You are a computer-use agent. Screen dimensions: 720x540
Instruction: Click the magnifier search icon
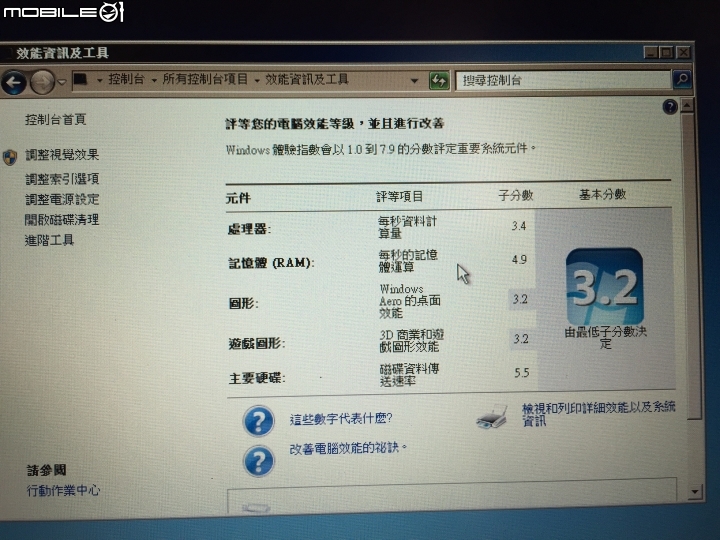click(x=682, y=79)
